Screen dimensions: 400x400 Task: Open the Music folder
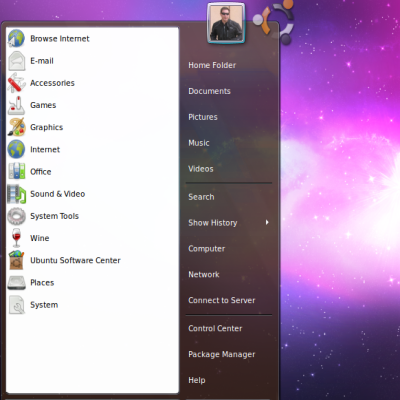point(199,143)
